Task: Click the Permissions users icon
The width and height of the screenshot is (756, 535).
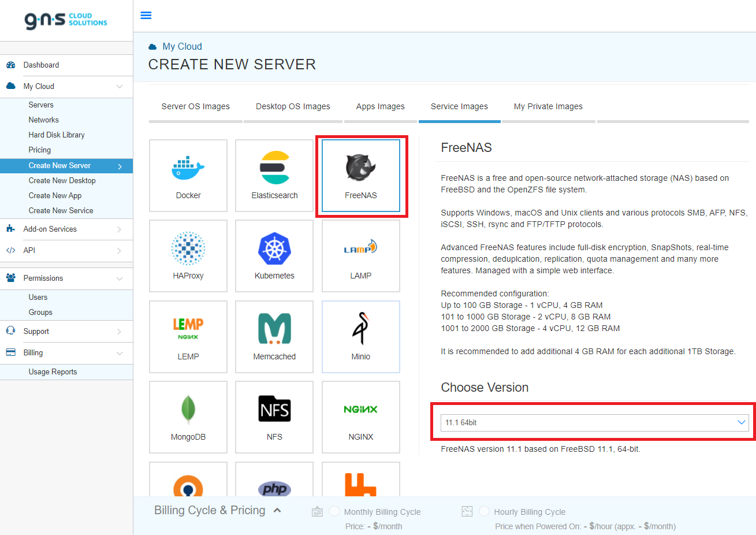Action: coord(10,278)
